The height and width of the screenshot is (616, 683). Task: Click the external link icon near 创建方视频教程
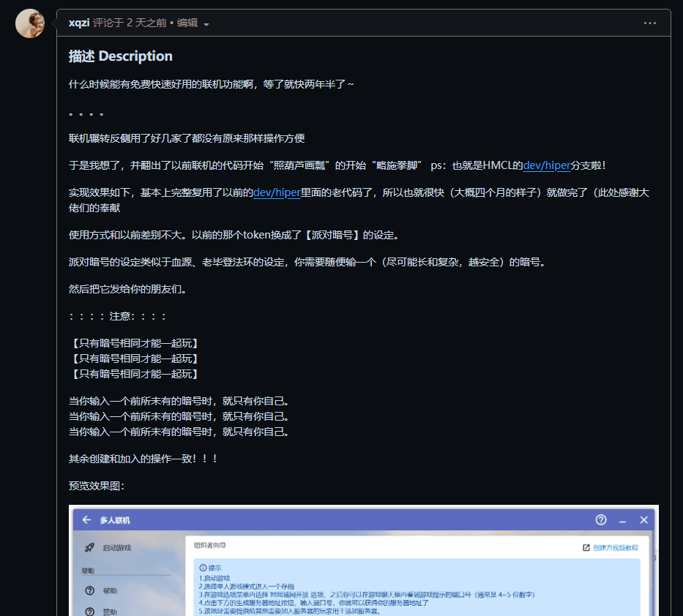pyautogui.click(x=586, y=547)
